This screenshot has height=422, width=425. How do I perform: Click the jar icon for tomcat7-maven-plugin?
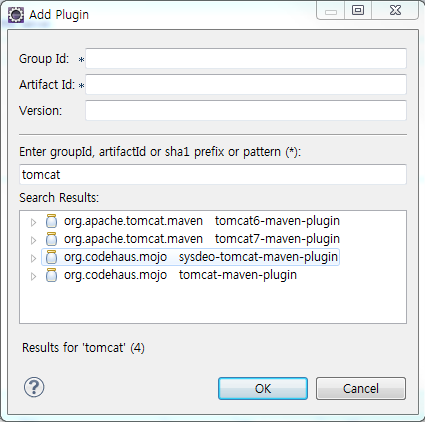pos(51,239)
